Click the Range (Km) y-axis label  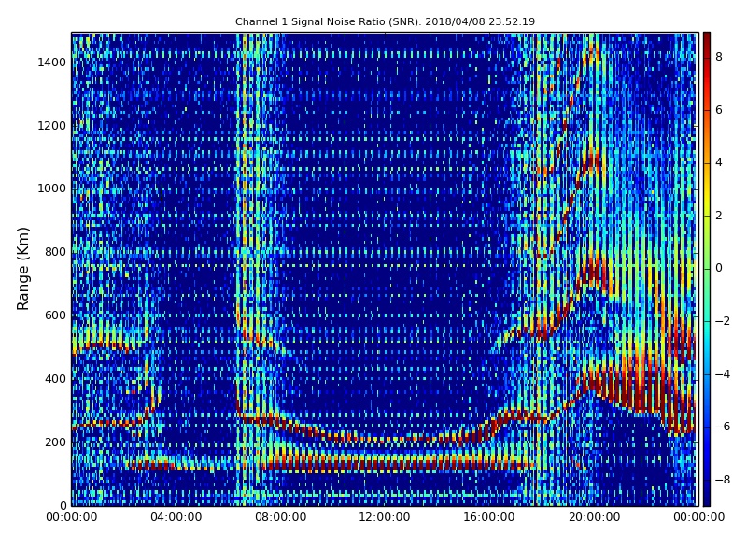22,269
